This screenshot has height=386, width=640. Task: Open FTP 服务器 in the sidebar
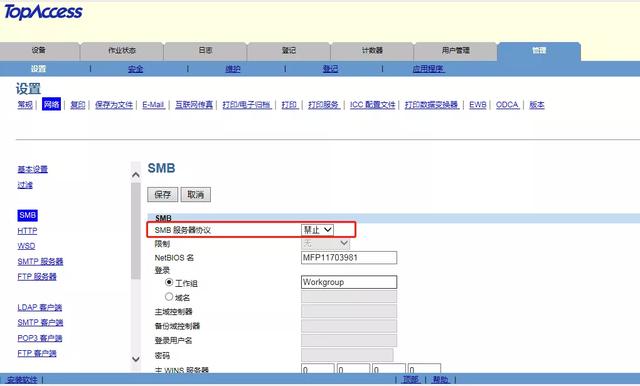(x=37, y=276)
